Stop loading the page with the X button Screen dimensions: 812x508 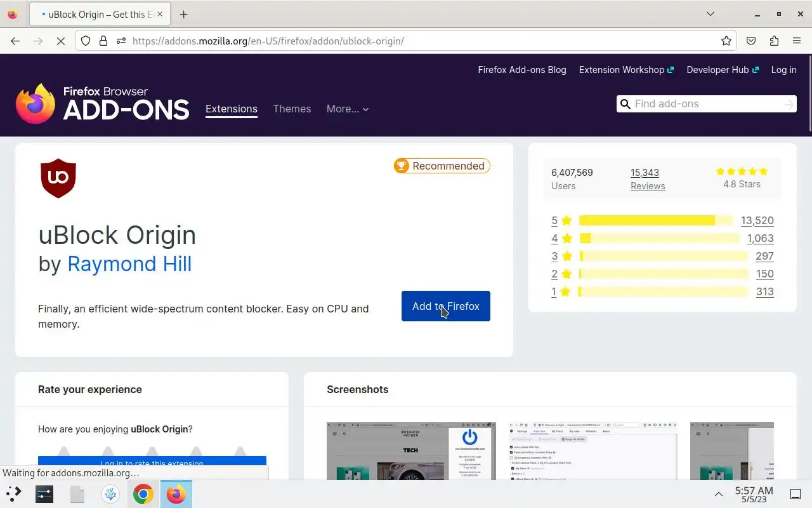coord(61,41)
